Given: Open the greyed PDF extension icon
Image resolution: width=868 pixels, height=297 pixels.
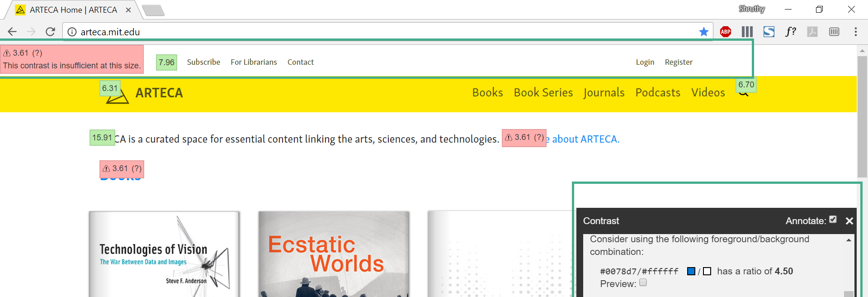Looking at the screenshot, I should pos(812,32).
